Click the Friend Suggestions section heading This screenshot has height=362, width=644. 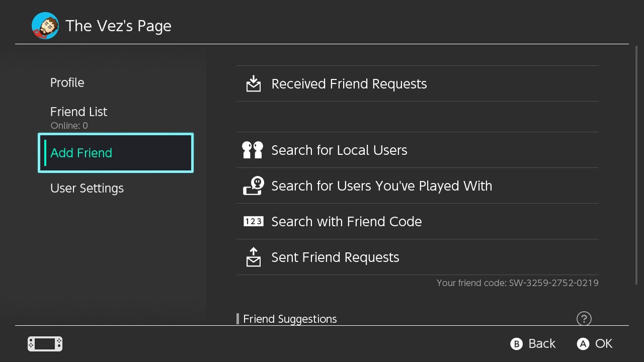[x=290, y=319]
